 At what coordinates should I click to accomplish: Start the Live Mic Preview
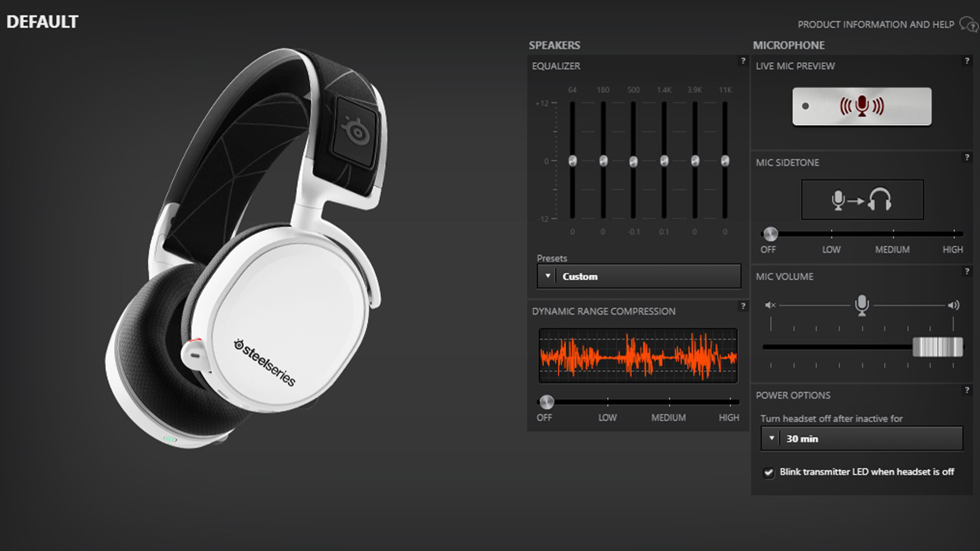tap(862, 107)
